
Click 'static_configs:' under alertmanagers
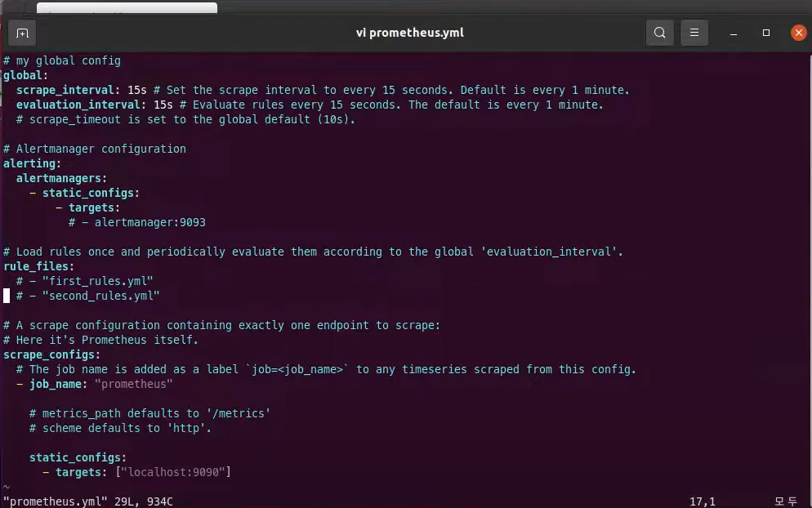coord(91,193)
